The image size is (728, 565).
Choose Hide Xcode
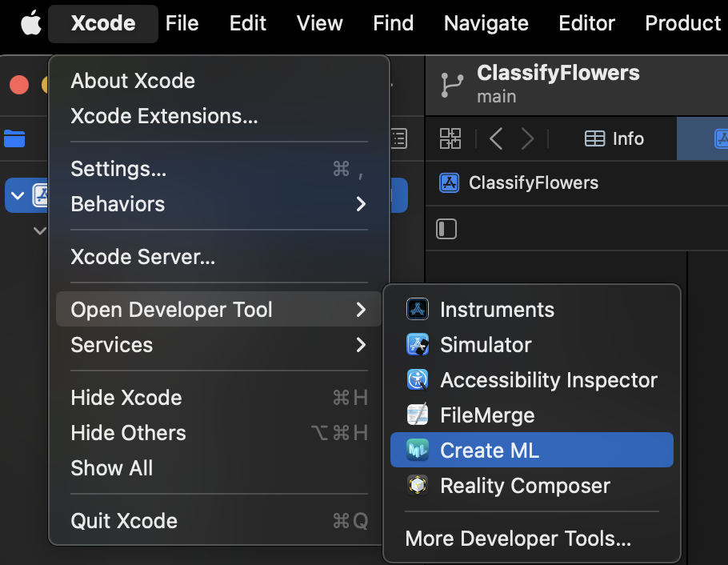[x=218, y=398]
